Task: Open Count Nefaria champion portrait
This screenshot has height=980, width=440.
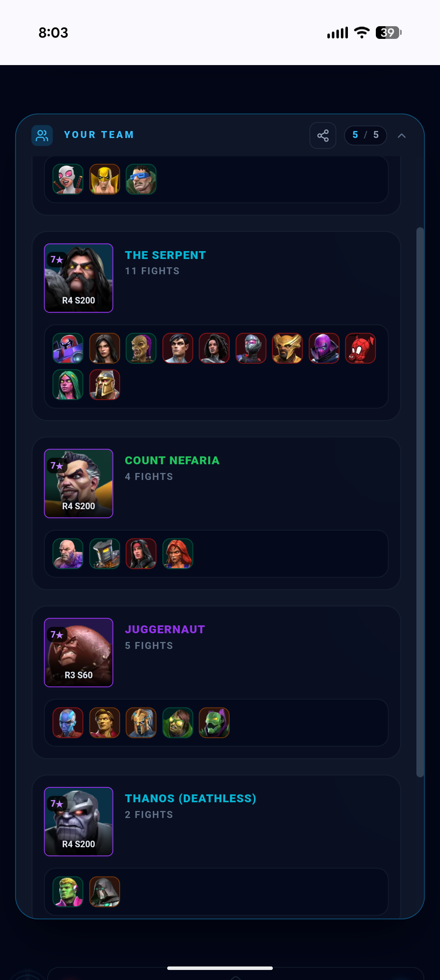Action: coord(79,483)
